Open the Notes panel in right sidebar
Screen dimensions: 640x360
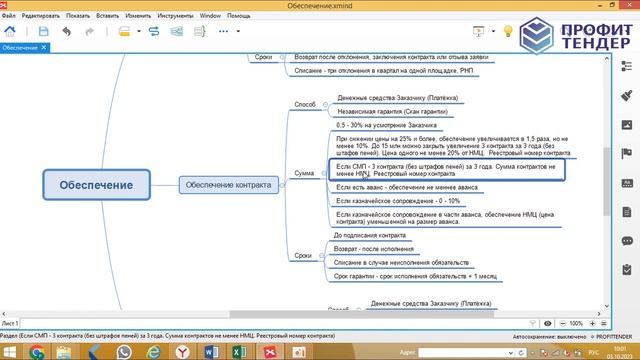pos(627,212)
